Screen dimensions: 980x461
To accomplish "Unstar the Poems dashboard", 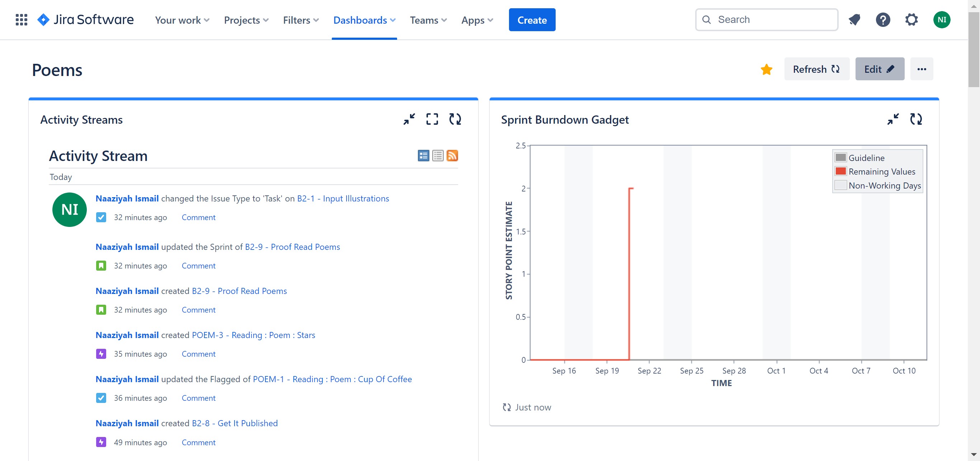I will [x=766, y=69].
